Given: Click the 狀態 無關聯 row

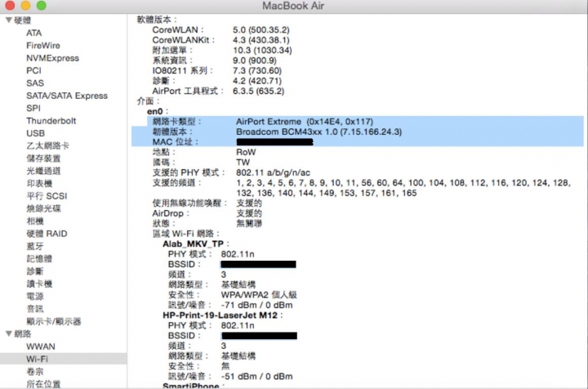Looking at the screenshot, I should 207,224.
